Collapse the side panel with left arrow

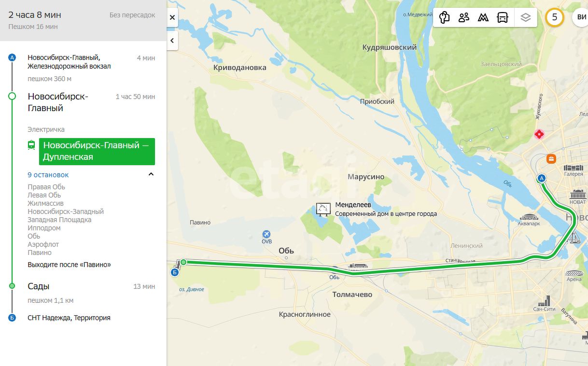click(172, 41)
